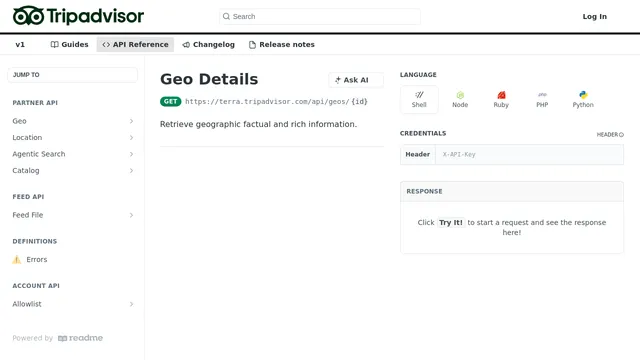Click the Powered by text
Screen dimensions: 640x360
(x=33, y=338)
